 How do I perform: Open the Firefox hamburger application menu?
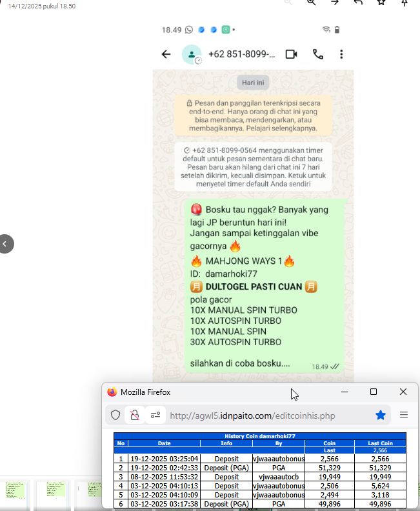404,415
